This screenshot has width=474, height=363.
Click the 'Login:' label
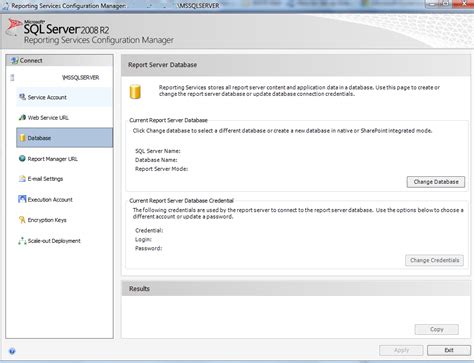point(143,239)
